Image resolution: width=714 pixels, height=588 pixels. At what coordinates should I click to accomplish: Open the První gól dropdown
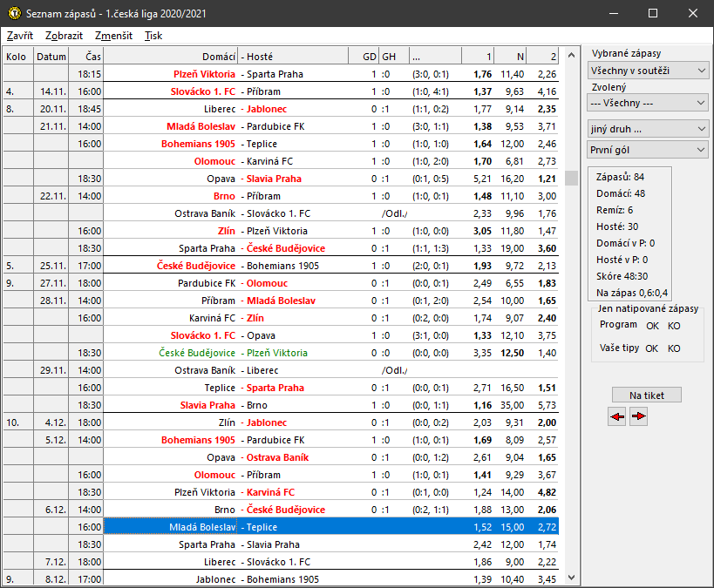(x=648, y=150)
